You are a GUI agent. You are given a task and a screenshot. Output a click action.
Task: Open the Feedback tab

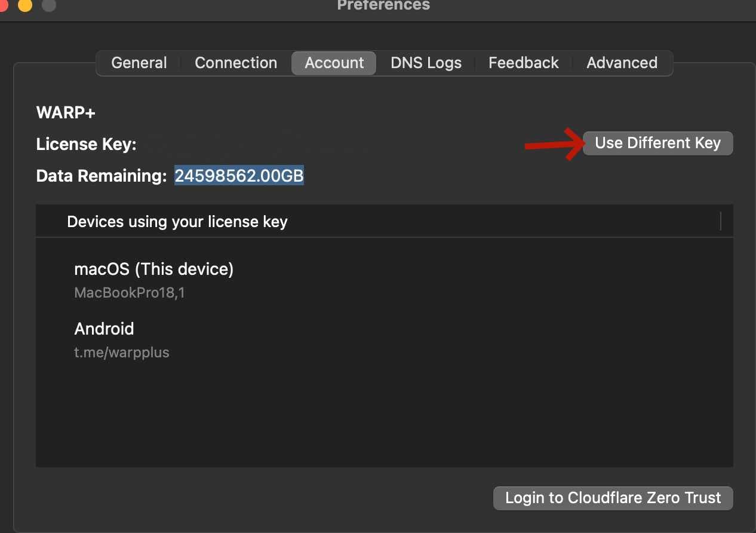(523, 63)
